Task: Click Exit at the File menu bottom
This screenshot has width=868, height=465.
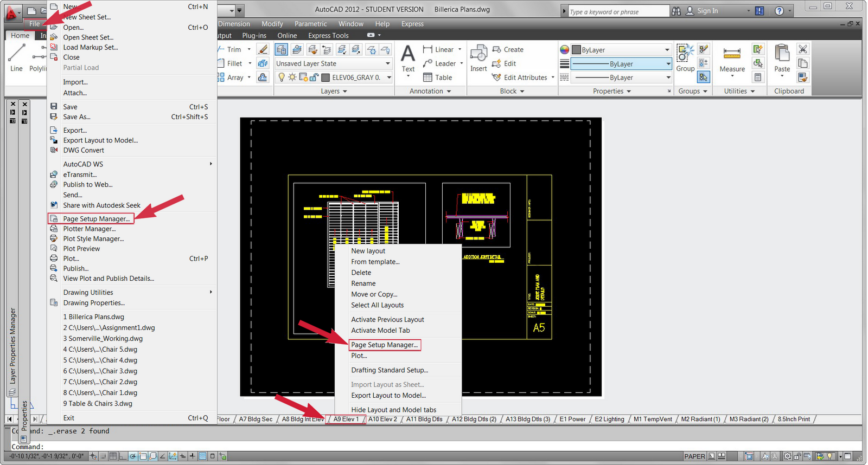Action: click(x=68, y=418)
